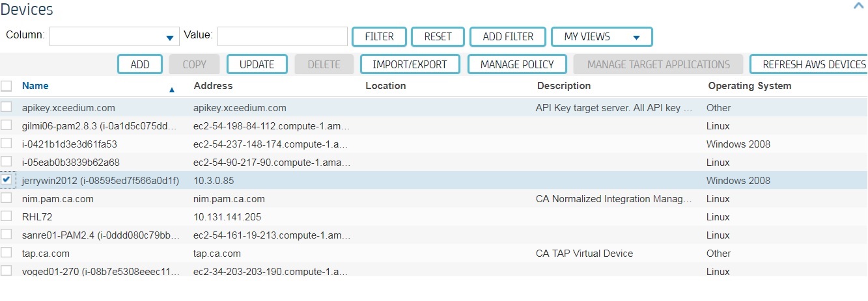Sort by the Address column header
This screenshot has width=868, height=301.
(x=213, y=86)
